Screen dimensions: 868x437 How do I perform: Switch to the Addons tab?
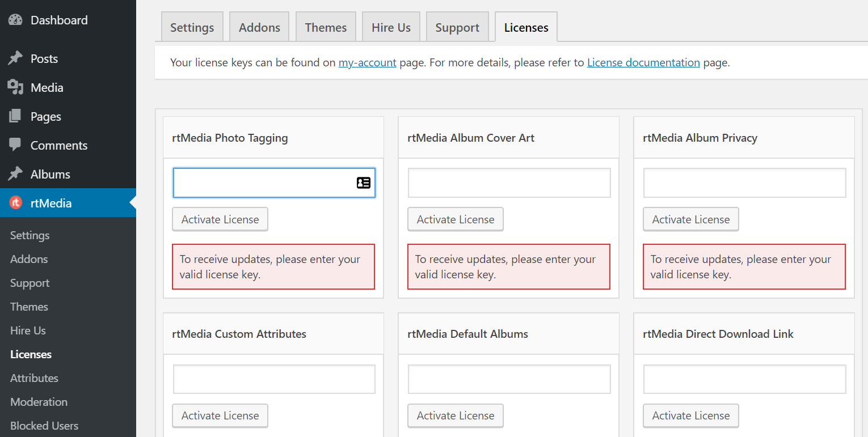point(259,26)
